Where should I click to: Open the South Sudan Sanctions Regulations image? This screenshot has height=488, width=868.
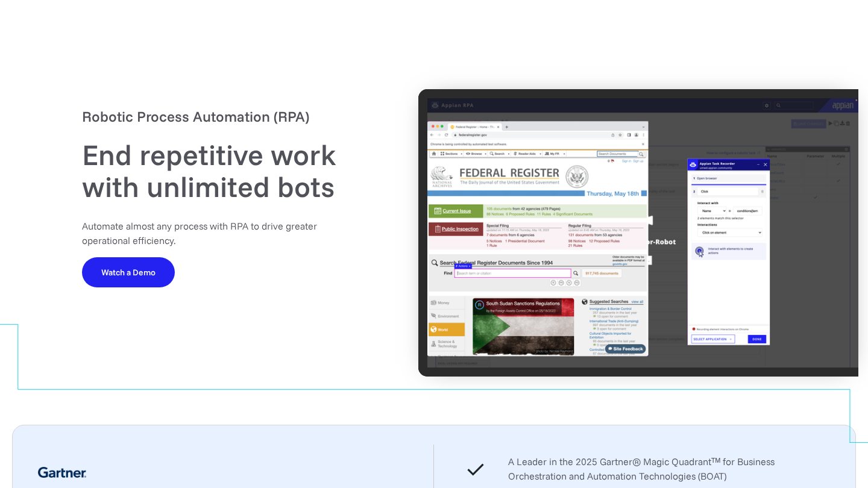[x=523, y=326]
